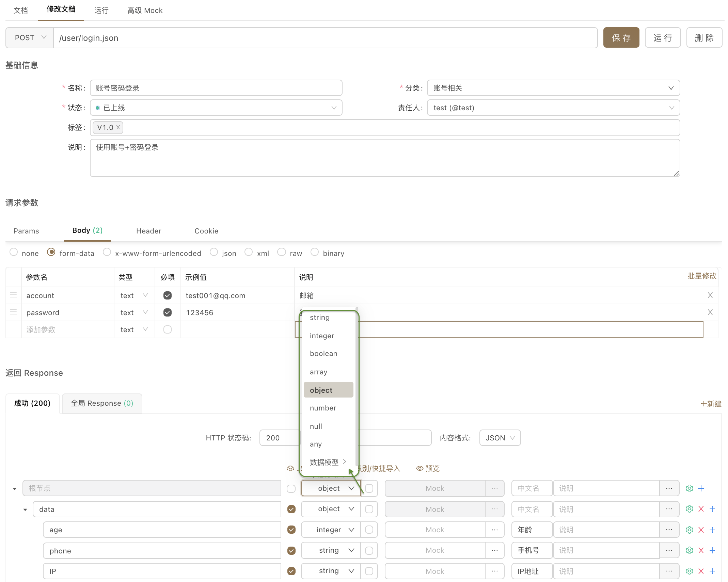Select x-www-form-urlencoded body type
728x582 pixels.
pyautogui.click(x=107, y=252)
